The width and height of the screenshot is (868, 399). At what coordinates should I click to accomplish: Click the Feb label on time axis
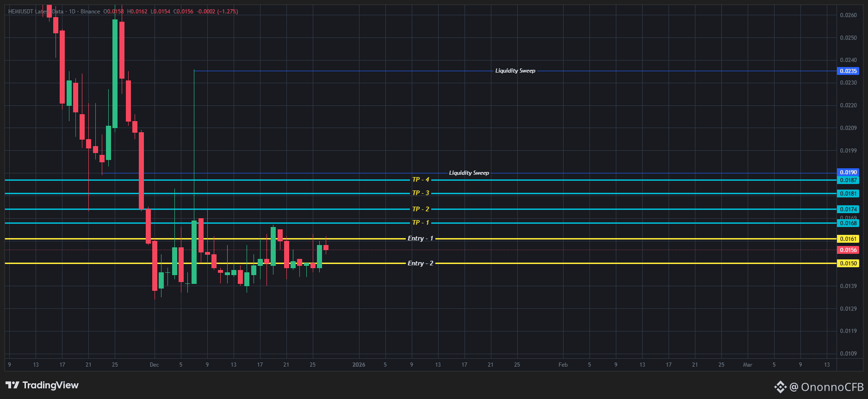[x=563, y=365]
